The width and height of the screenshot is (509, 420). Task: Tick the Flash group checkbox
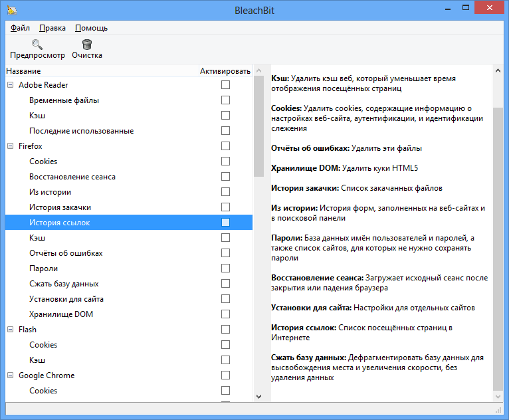226,330
